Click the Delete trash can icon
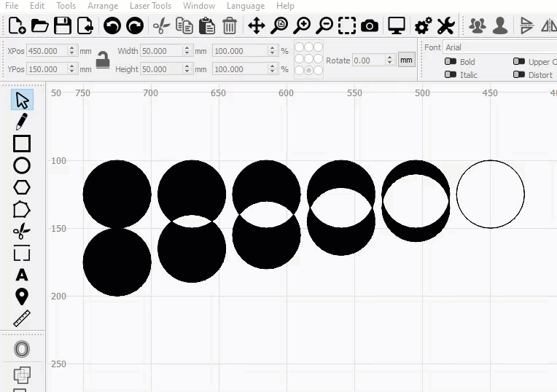 (230, 26)
